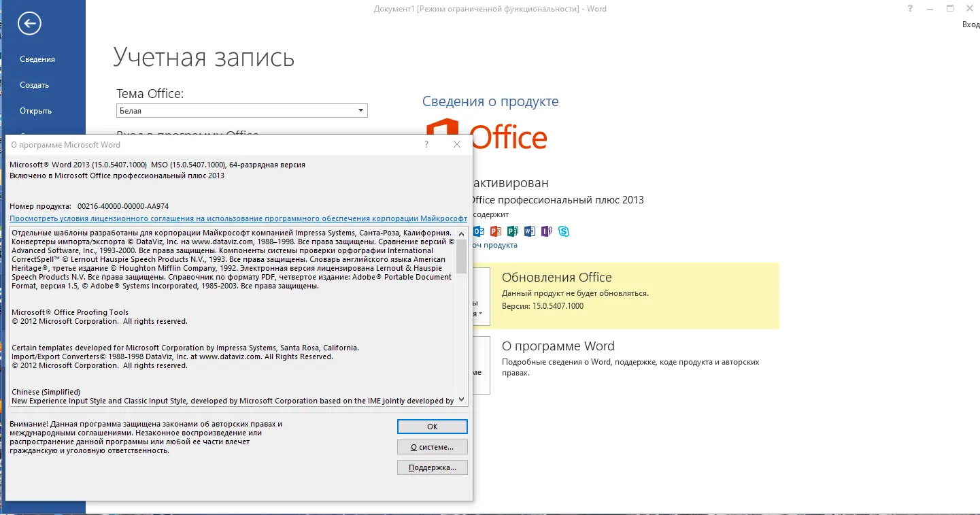
Task: Close the 'О программе Microsoft Word' dialog
Action: tap(457, 144)
